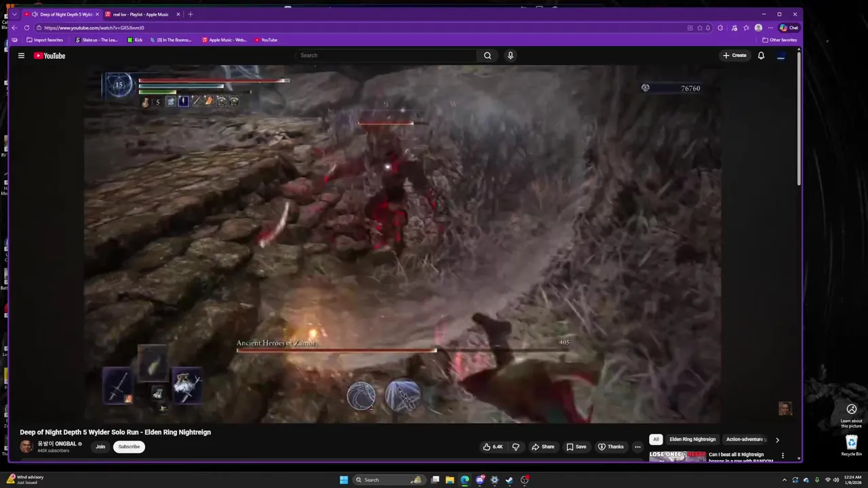Open the In The Rooms bookmark
This screenshot has height=488, width=868.
pos(172,40)
